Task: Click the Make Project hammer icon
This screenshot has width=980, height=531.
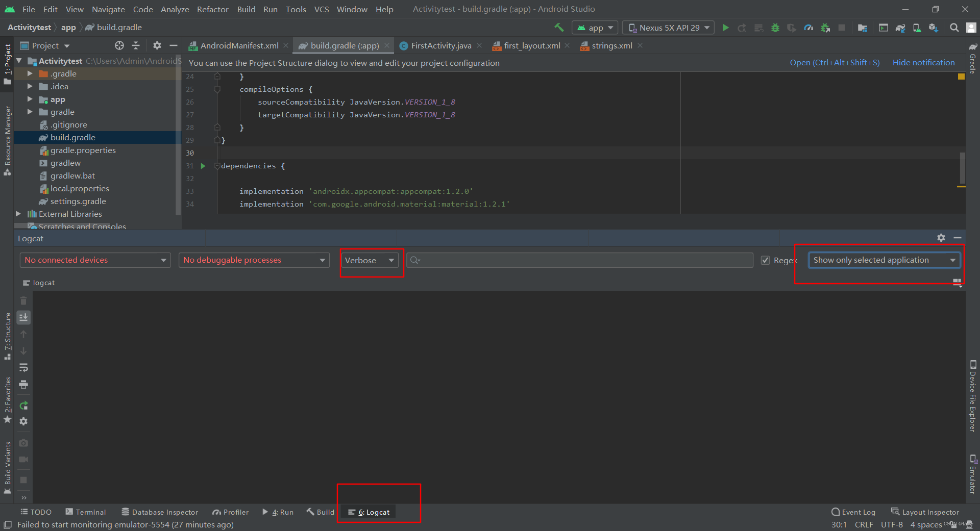Action: click(x=559, y=28)
